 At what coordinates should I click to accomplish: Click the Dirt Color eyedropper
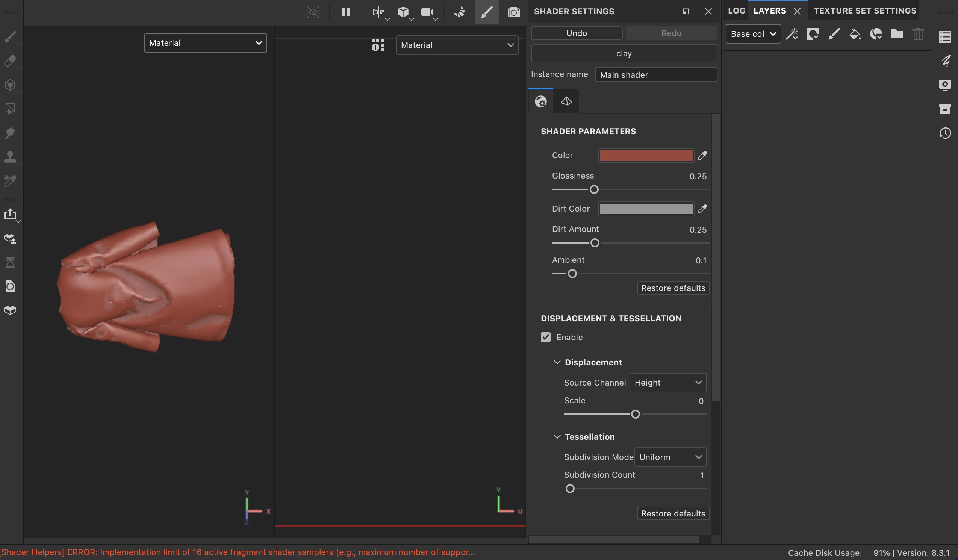pyautogui.click(x=702, y=209)
